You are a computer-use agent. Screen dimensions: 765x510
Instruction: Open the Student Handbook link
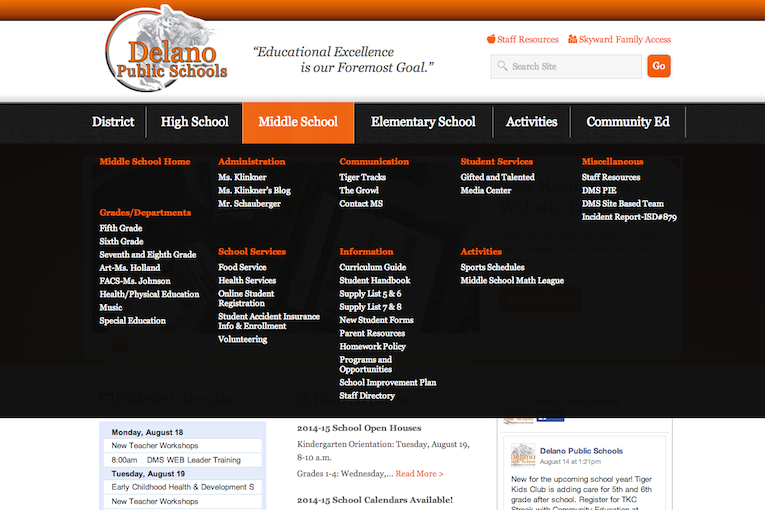pos(375,280)
